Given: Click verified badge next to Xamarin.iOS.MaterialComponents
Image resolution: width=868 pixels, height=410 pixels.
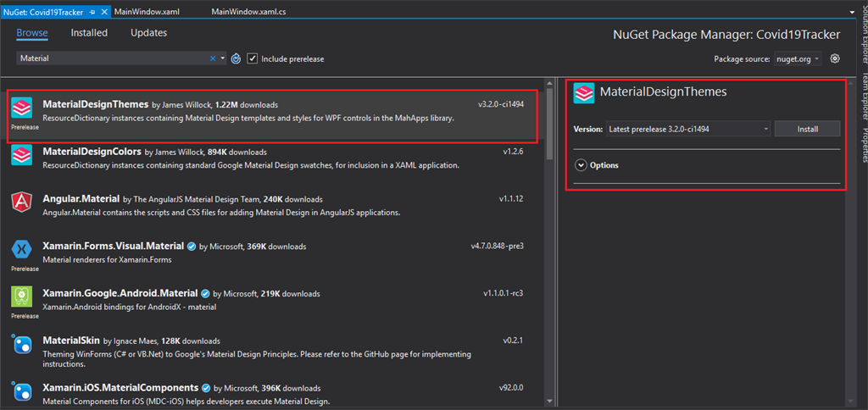Looking at the screenshot, I should (x=206, y=388).
